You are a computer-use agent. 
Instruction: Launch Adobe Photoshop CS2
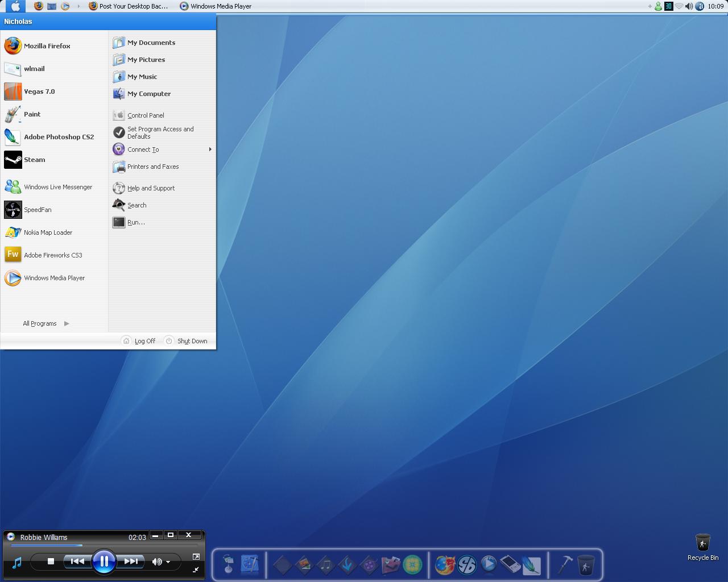pyautogui.click(x=54, y=136)
